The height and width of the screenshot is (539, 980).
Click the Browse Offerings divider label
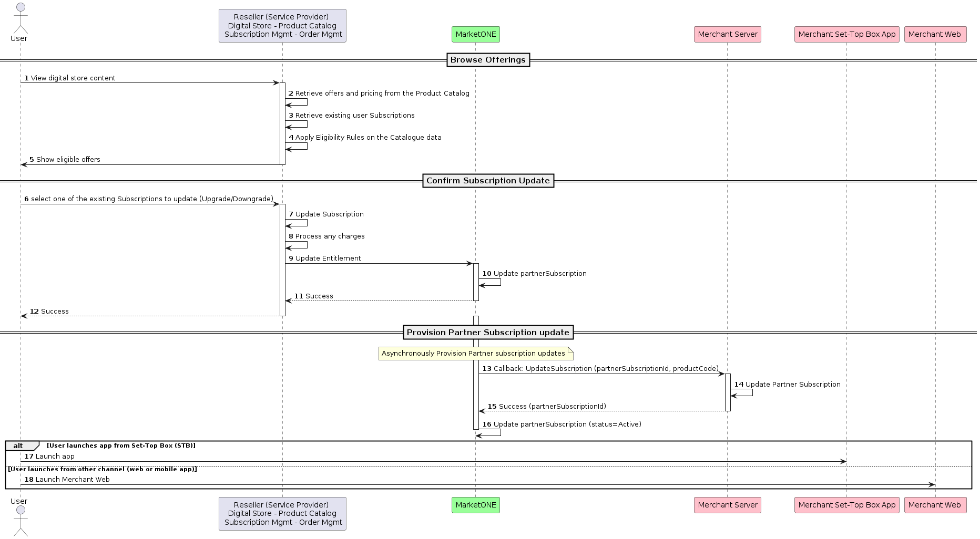pyautogui.click(x=488, y=60)
